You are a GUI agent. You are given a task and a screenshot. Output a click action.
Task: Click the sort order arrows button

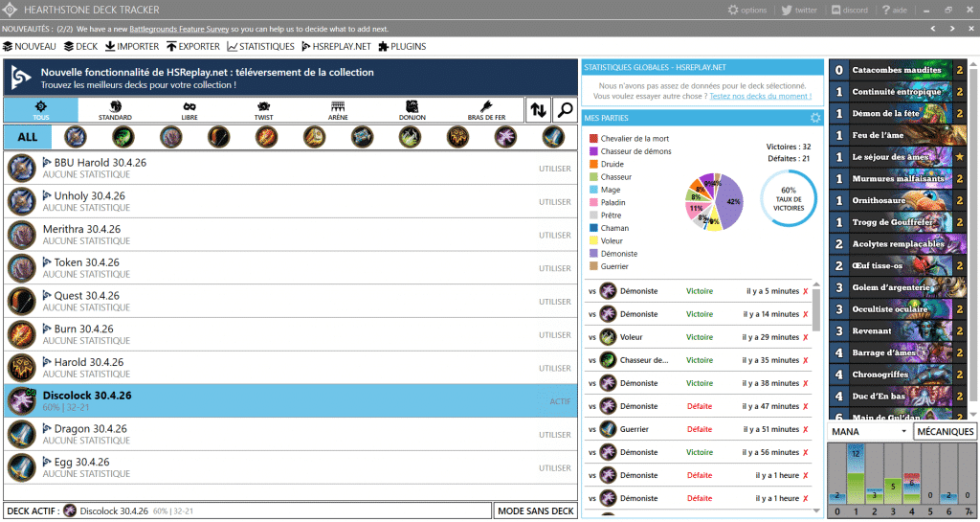(538, 110)
